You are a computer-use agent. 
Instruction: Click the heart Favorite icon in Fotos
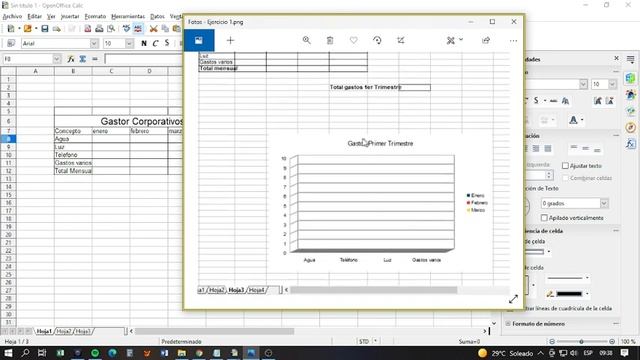click(353, 40)
